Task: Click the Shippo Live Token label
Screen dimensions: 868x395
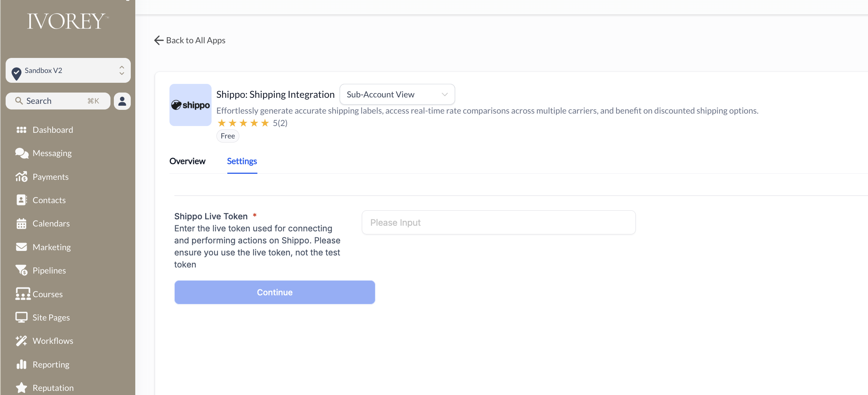Action: click(x=211, y=216)
